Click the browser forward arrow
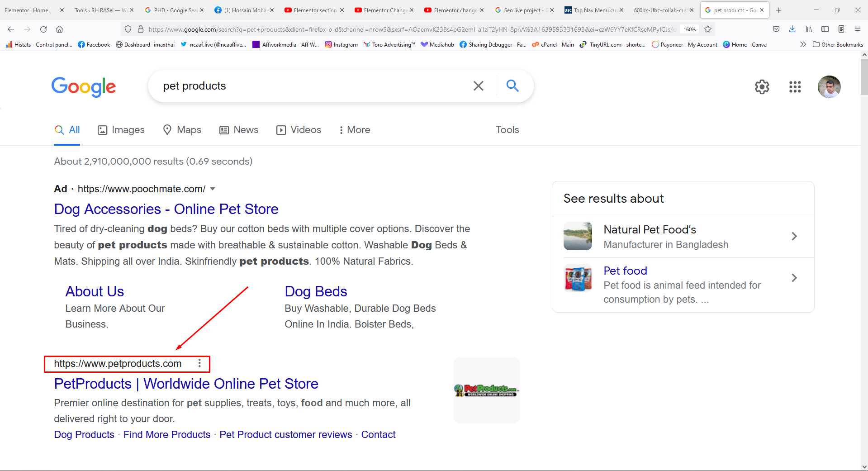868x471 pixels. click(x=27, y=29)
